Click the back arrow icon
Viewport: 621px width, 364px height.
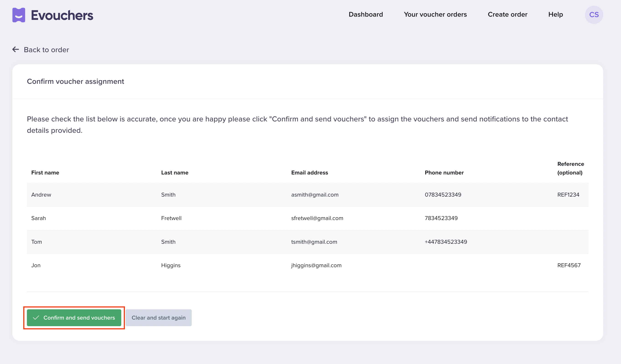pos(16,49)
